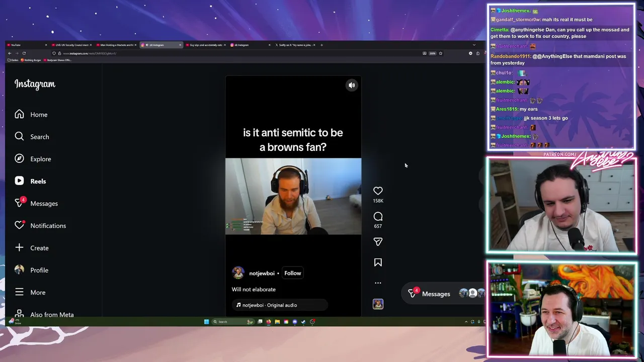The width and height of the screenshot is (644, 362).
Task: Open the Reels section
Action: (x=30, y=181)
